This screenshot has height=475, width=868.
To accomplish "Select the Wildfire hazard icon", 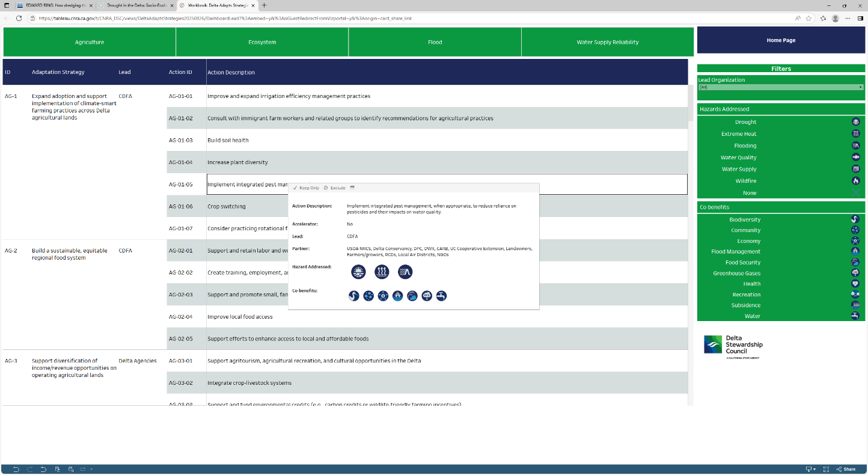I will pyautogui.click(x=855, y=181).
